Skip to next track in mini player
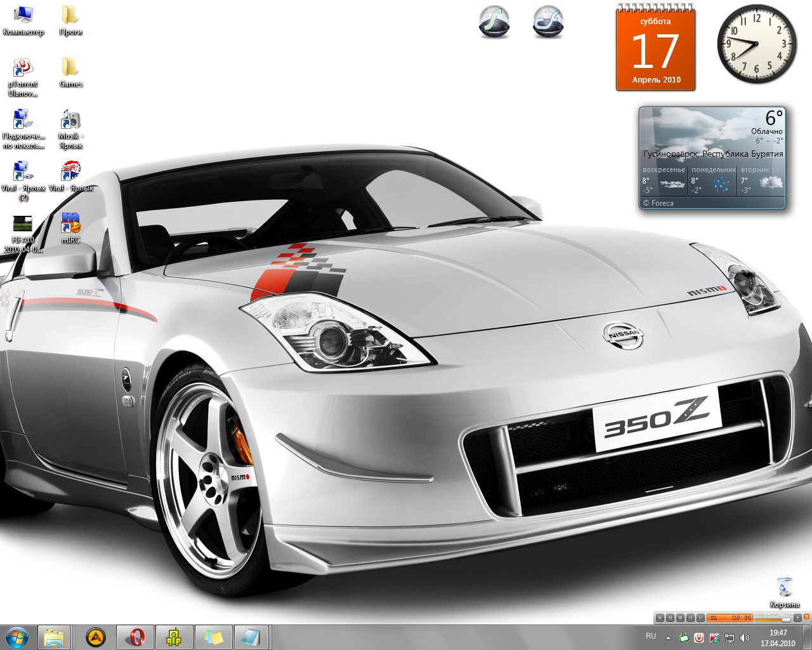 tap(700, 618)
